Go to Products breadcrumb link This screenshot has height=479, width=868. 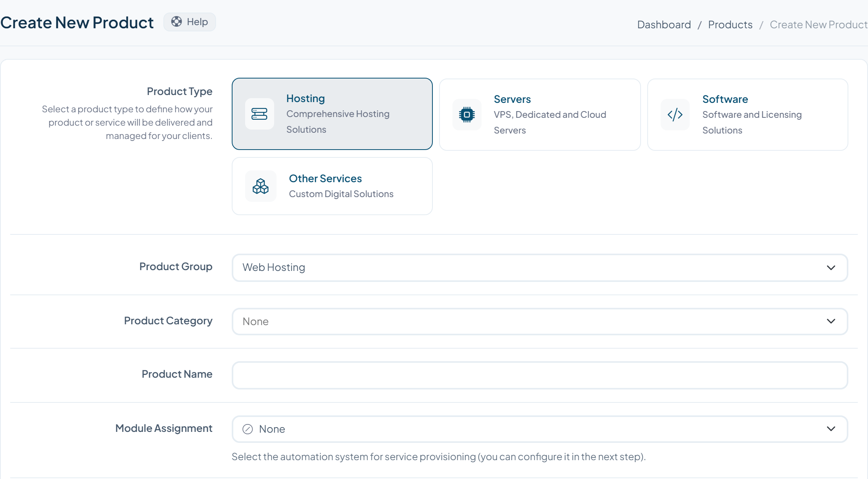pyautogui.click(x=730, y=25)
